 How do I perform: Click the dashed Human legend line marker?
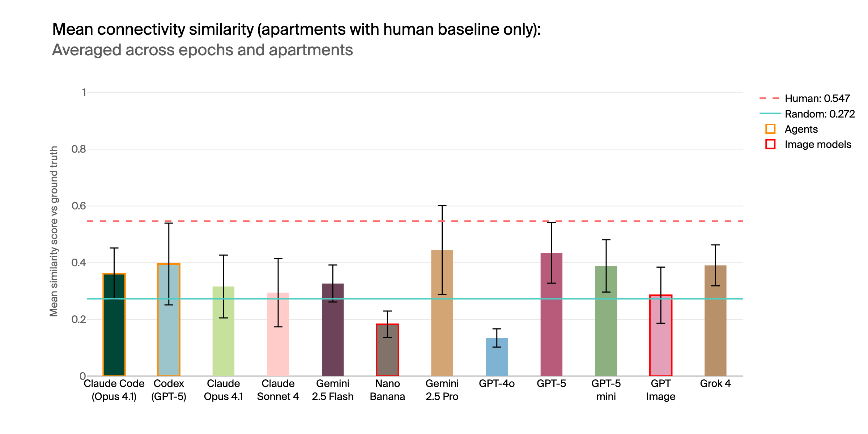[x=770, y=98]
